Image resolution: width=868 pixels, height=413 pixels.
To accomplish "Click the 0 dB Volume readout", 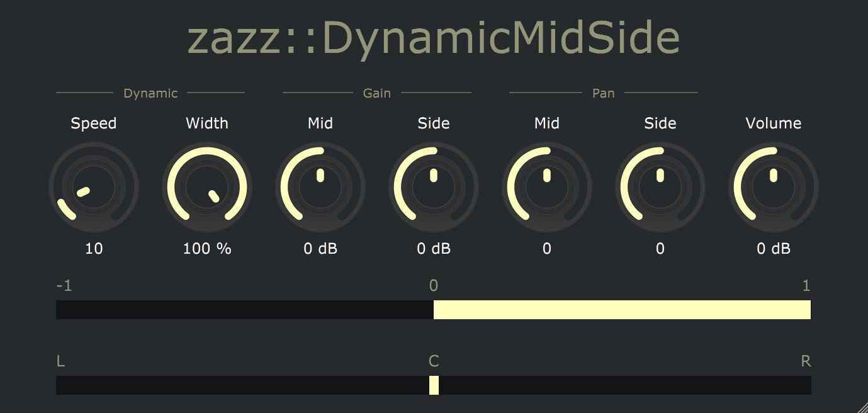I will click(x=773, y=249).
